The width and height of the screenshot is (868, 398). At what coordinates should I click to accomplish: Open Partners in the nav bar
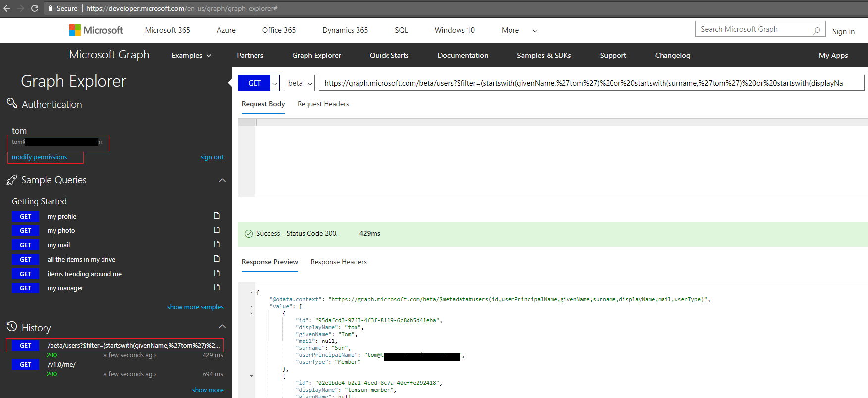[250, 56]
